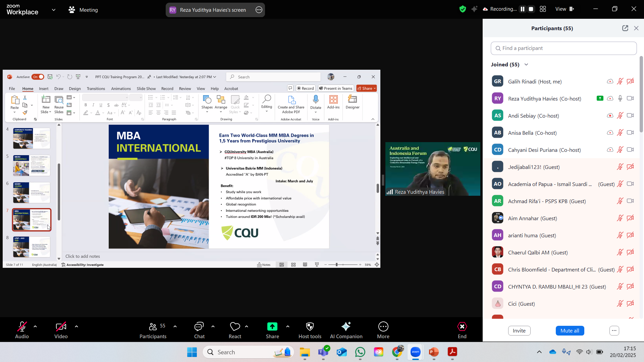Click the Invite button
Image resolution: width=644 pixels, height=362 pixels.
pos(519,331)
